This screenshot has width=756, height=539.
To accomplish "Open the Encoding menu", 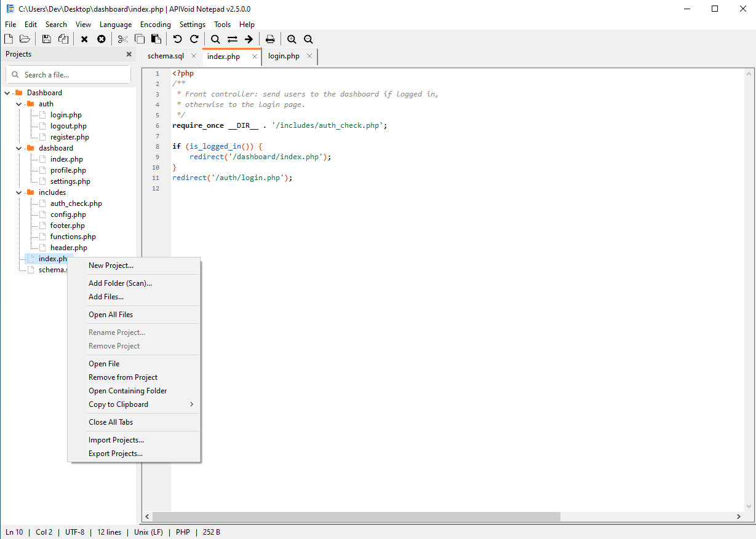I will click(x=156, y=25).
